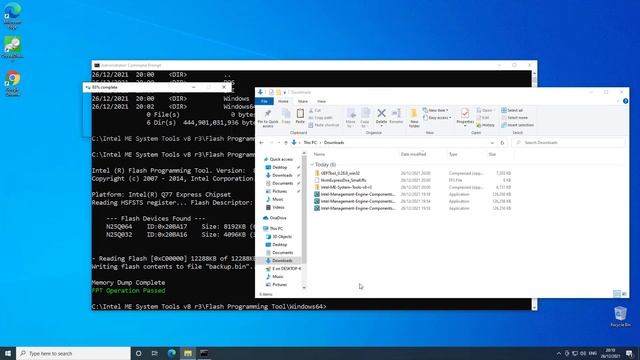Sort by the Date modified column

click(x=413, y=154)
